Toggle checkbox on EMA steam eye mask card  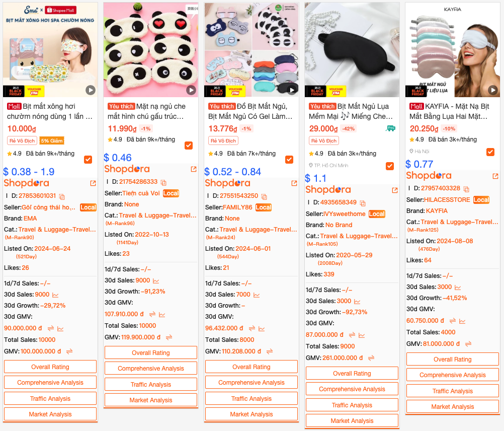point(88,160)
